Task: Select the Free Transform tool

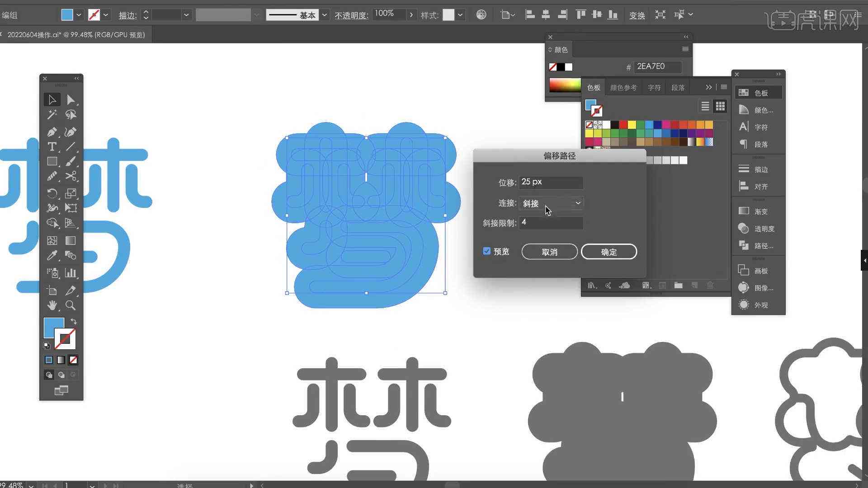Action: 71,208
